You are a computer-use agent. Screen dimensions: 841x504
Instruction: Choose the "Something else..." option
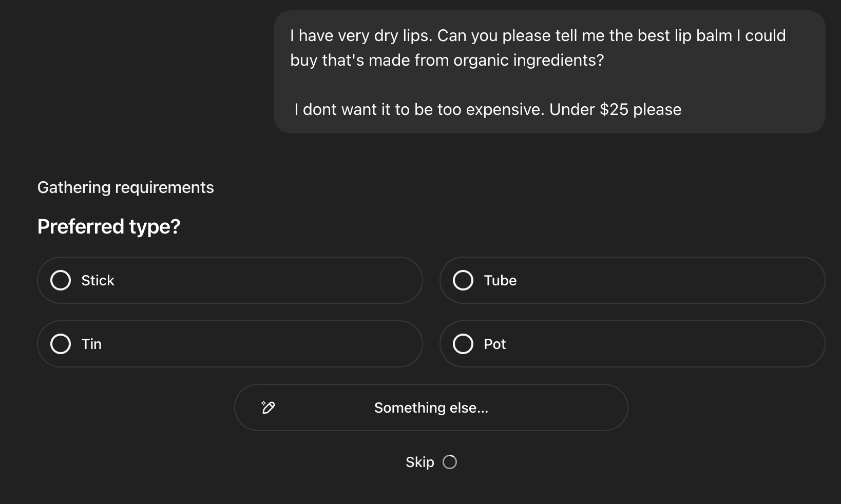(431, 408)
